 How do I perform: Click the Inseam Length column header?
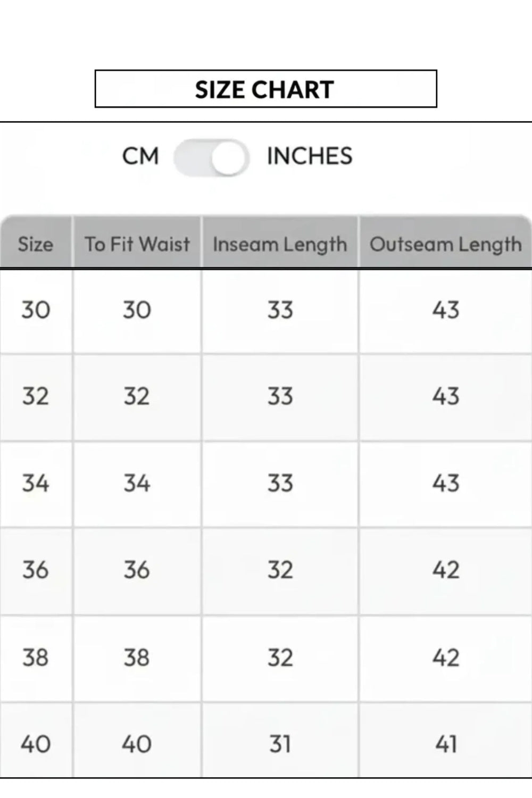[x=280, y=244]
